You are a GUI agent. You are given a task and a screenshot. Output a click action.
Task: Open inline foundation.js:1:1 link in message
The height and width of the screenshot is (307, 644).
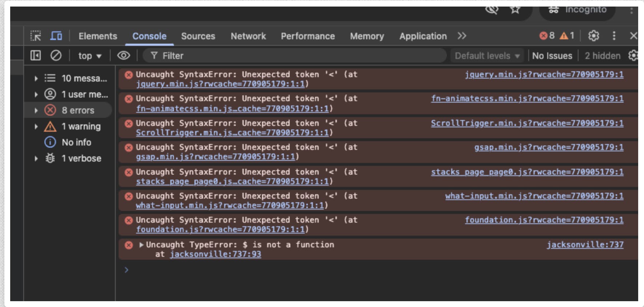point(220,230)
